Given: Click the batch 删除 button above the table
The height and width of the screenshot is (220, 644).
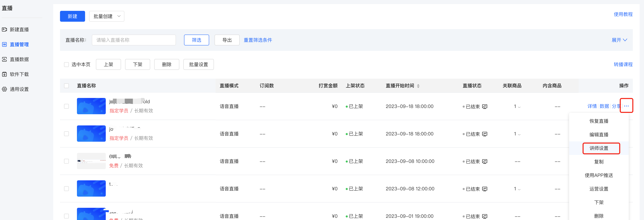Looking at the screenshot, I should (167, 65).
